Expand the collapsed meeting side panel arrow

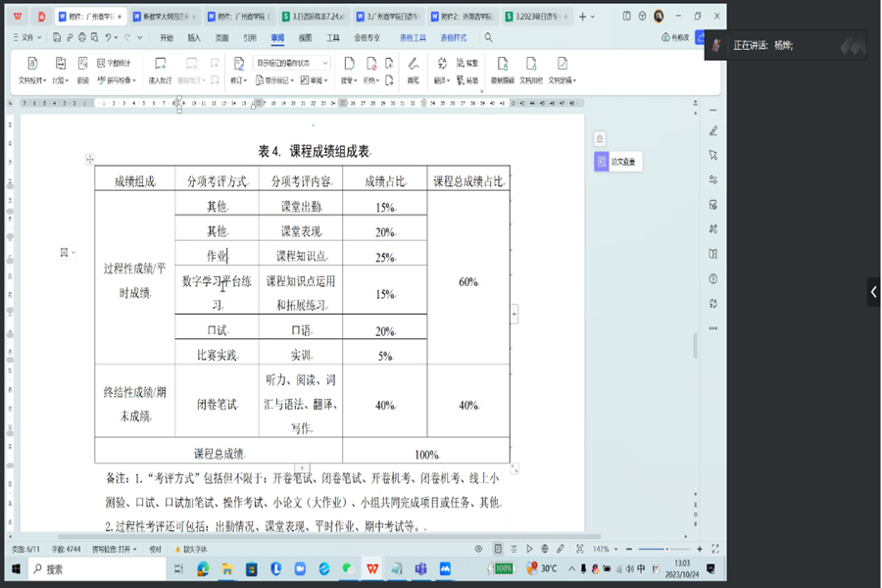click(x=873, y=292)
